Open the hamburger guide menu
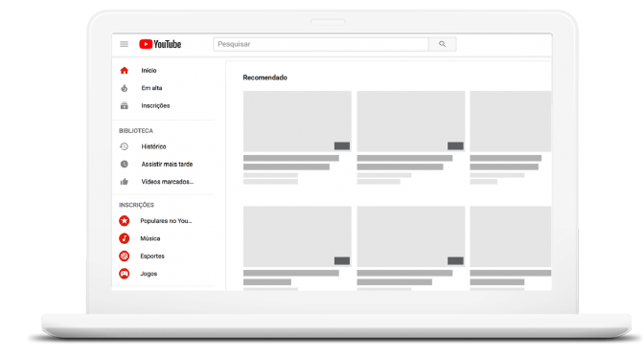 [124, 44]
